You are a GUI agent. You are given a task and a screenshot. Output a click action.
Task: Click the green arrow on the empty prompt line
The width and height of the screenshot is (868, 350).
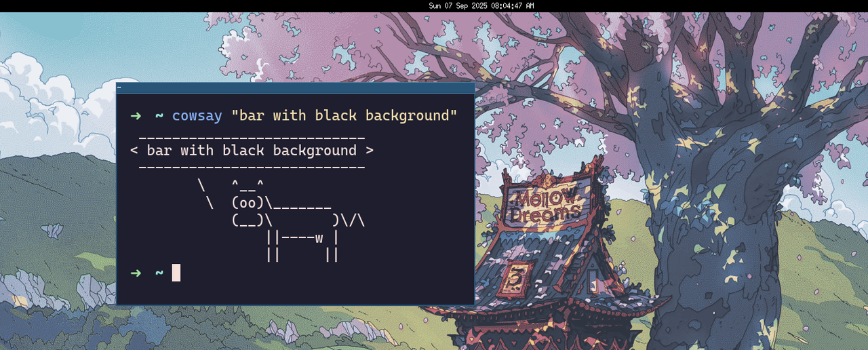click(136, 273)
